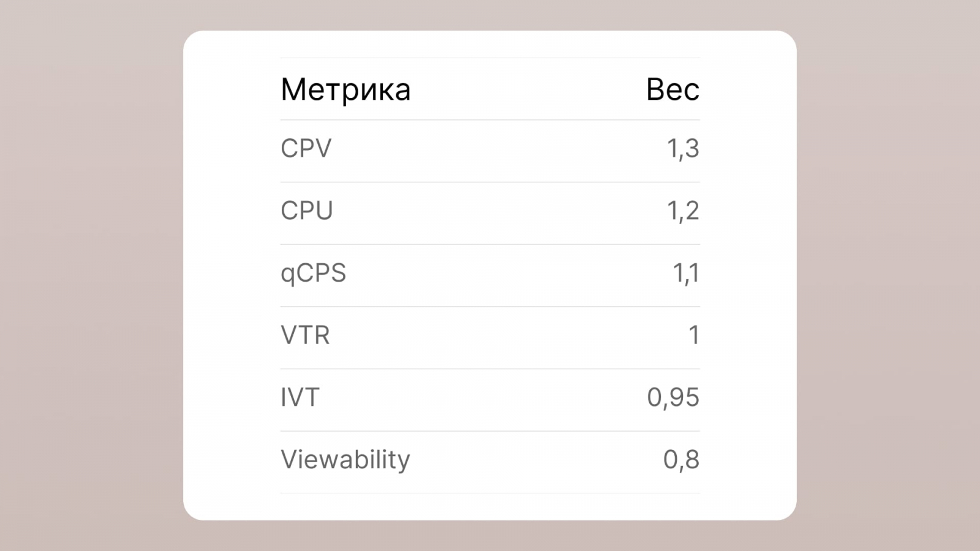Select the VTR metric label
980x551 pixels.
pos(305,335)
